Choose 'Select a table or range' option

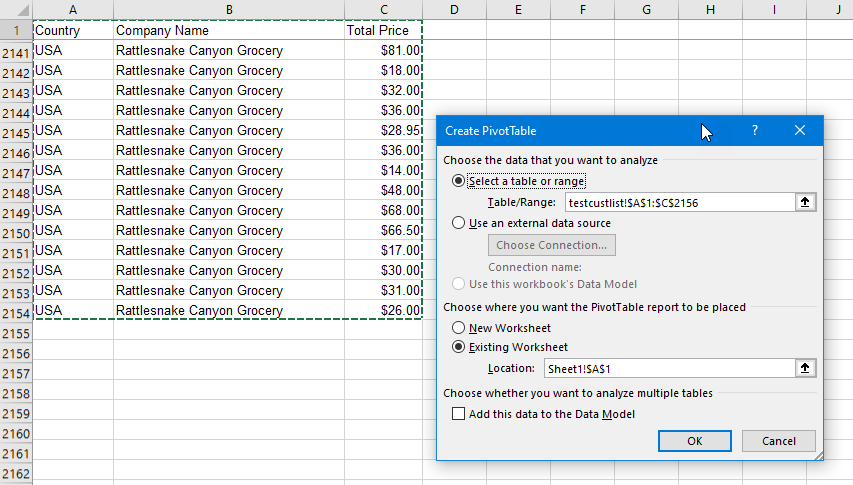pyautogui.click(x=459, y=181)
